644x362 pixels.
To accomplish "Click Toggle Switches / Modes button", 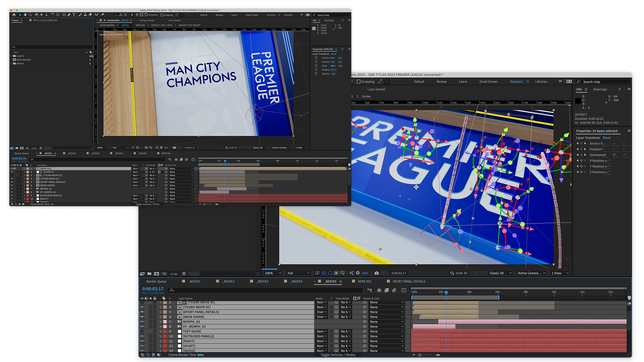I will [337, 355].
